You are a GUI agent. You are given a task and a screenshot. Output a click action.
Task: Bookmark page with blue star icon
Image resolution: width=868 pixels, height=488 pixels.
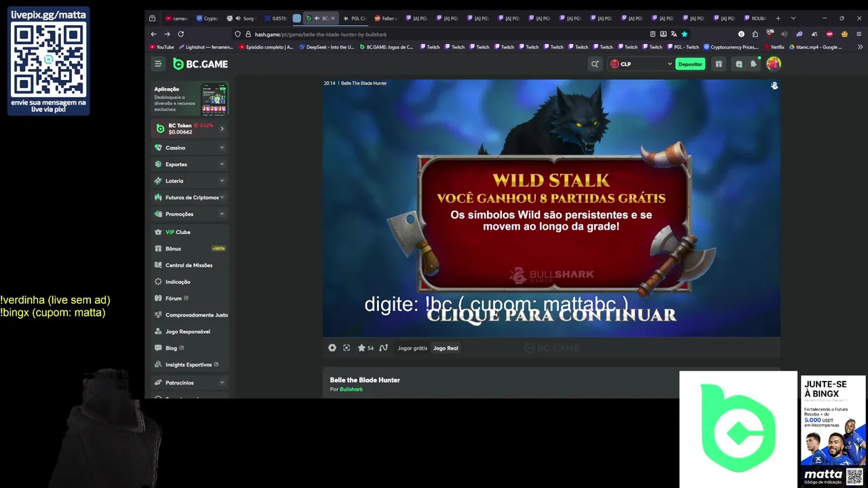click(684, 34)
